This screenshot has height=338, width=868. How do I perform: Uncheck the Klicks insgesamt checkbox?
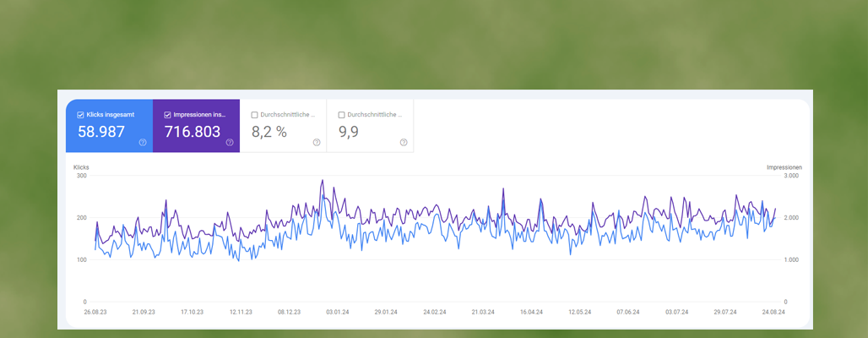click(x=80, y=114)
